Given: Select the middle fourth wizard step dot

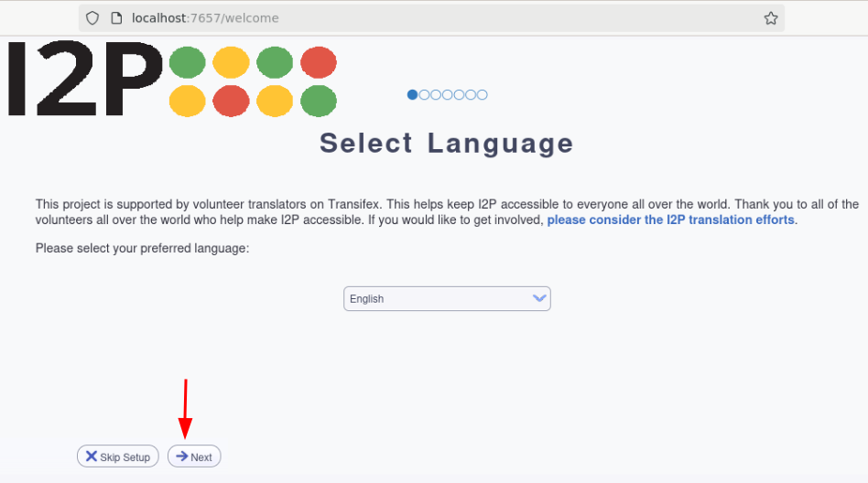Looking at the screenshot, I should tap(448, 94).
